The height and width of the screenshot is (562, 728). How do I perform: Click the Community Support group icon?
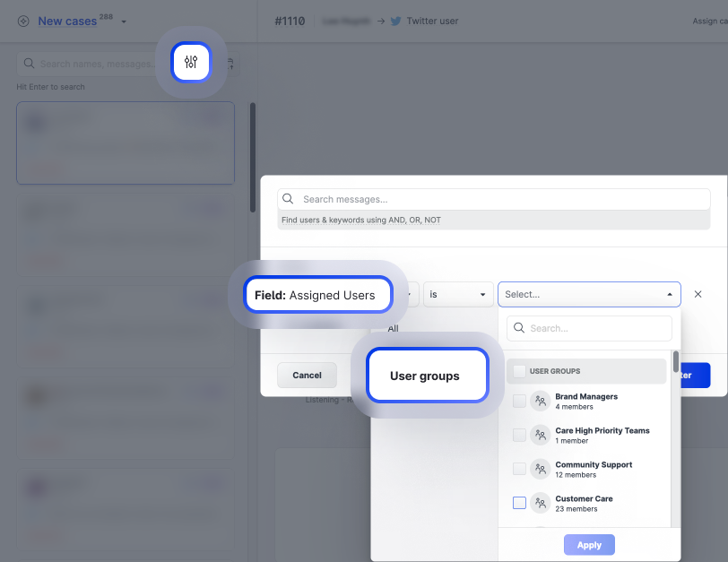point(540,470)
